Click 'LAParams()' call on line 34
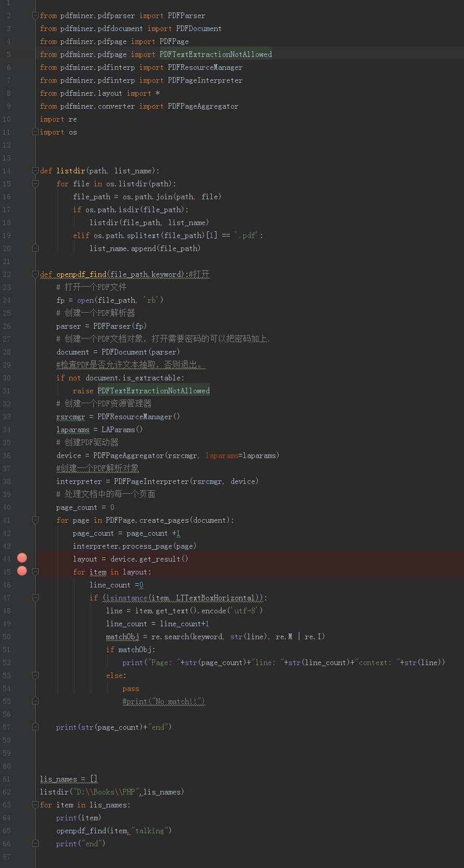 (x=122, y=430)
